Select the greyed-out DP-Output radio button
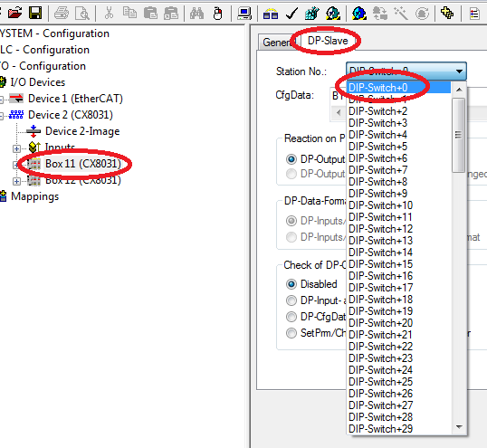Screen dimensions: 487x448 291,174
